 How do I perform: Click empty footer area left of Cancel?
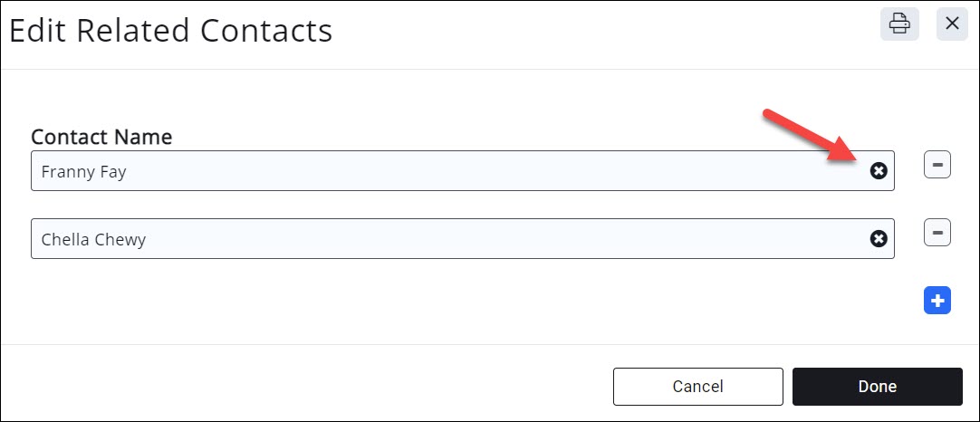(308, 387)
